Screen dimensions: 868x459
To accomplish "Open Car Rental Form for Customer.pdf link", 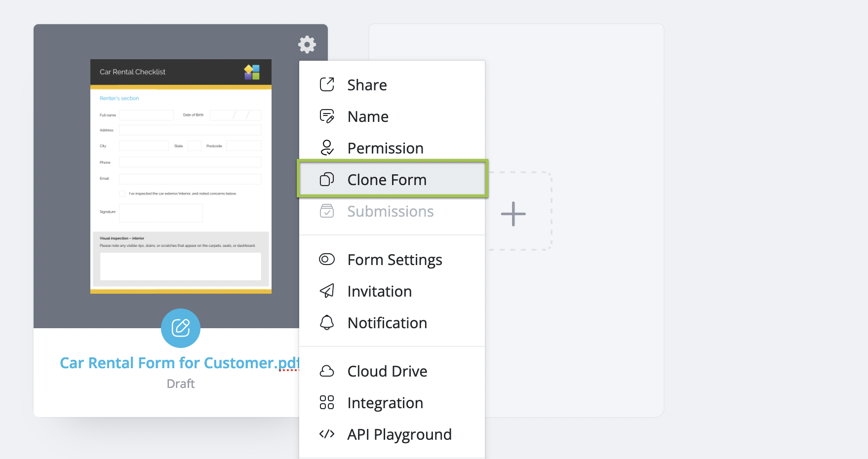I will click(x=179, y=363).
